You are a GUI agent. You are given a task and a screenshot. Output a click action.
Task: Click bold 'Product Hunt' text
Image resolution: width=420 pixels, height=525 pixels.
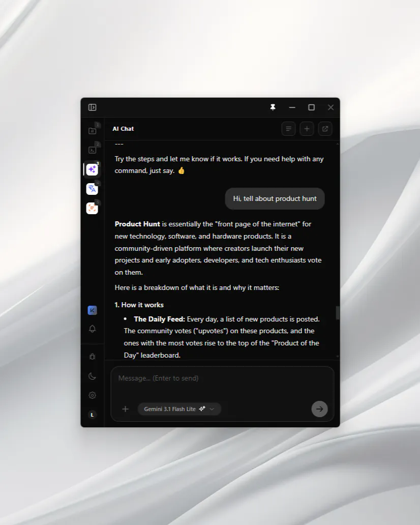(x=137, y=224)
